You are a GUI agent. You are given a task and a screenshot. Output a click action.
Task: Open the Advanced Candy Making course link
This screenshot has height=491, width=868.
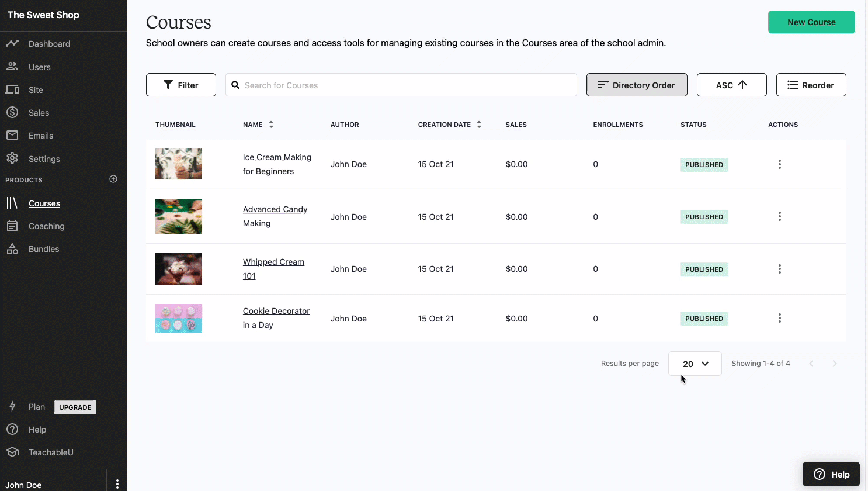(275, 216)
